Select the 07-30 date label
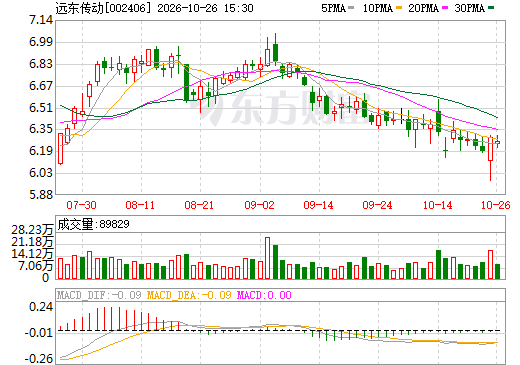Viewport: 520px width, 365px height. click(81, 205)
